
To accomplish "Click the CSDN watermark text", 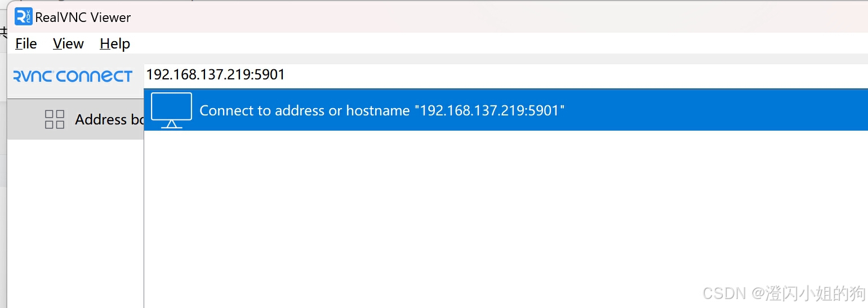I will click(784, 293).
